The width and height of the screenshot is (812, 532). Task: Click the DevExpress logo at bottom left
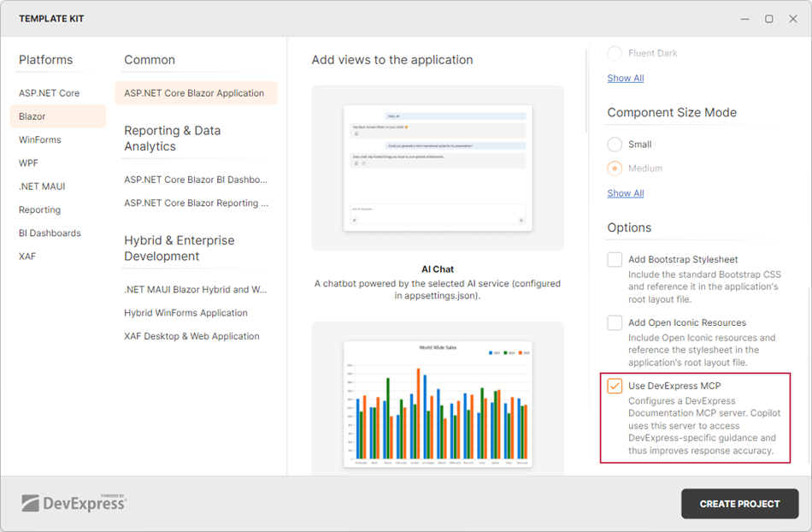[73, 503]
